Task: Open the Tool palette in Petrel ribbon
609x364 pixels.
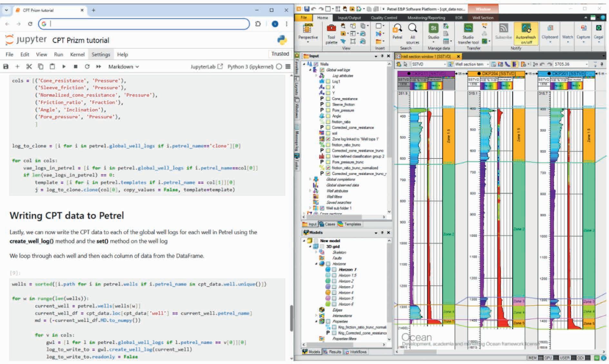Action: tap(331, 34)
